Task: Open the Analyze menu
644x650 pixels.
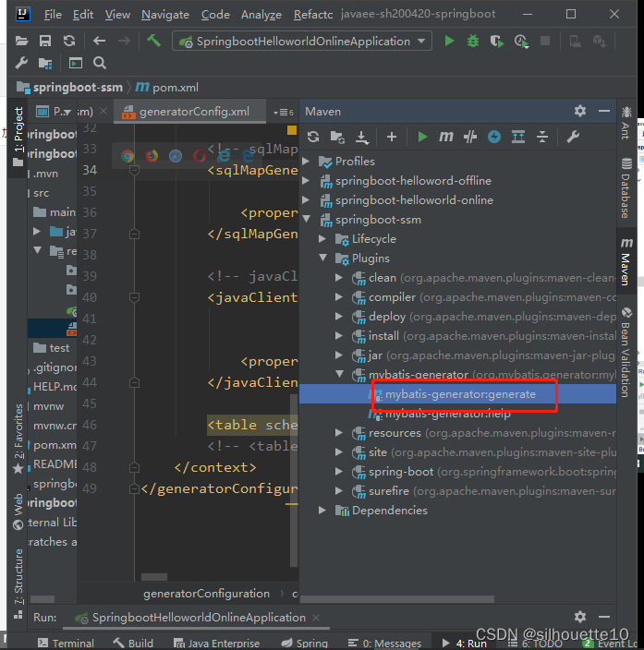Action: click(261, 15)
